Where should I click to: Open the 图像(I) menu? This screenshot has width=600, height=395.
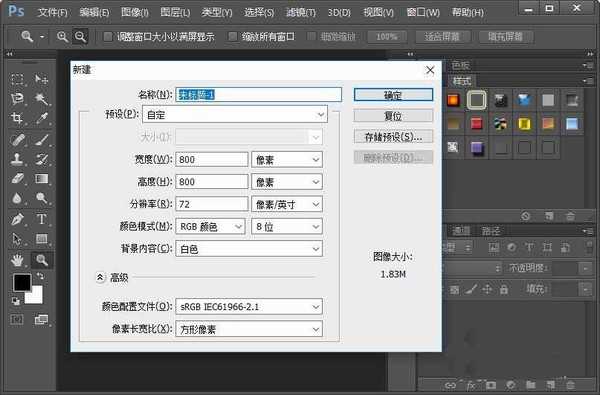tap(135, 13)
